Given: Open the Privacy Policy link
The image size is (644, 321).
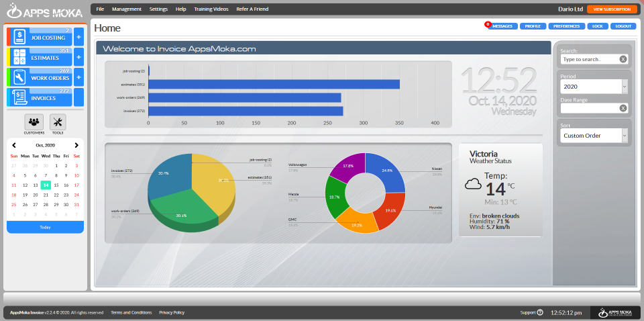Looking at the screenshot, I should point(172,312).
